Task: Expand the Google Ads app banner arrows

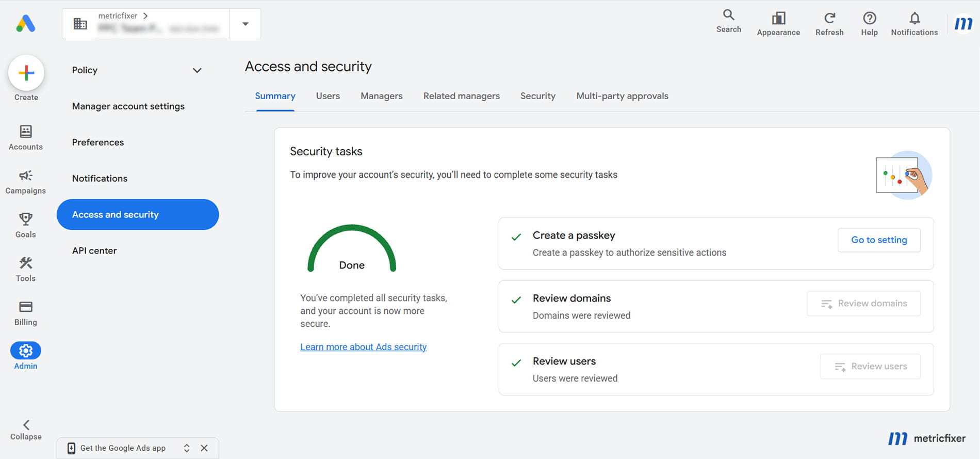Action: click(x=187, y=448)
